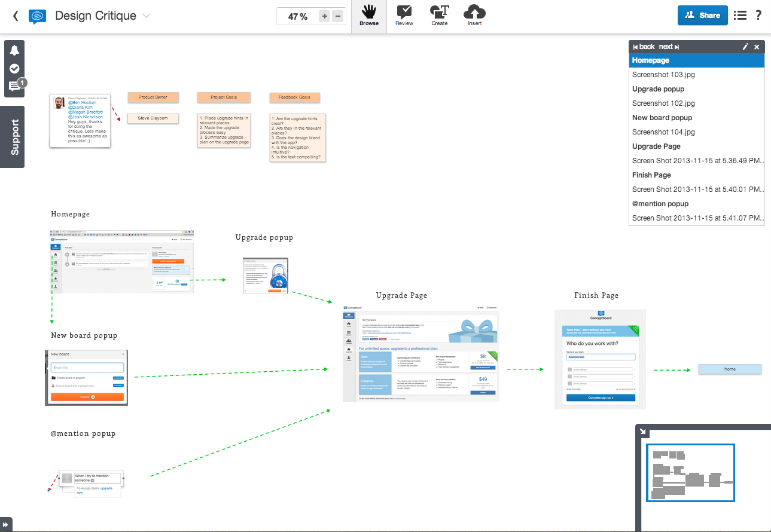Open the Conceptboard logo icon
This screenshot has width=771, height=532.
pyautogui.click(x=37, y=16)
